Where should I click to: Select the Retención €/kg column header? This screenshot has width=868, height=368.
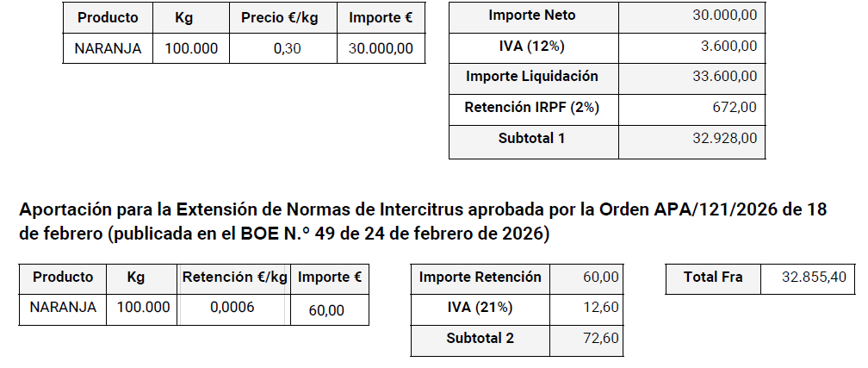(233, 278)
